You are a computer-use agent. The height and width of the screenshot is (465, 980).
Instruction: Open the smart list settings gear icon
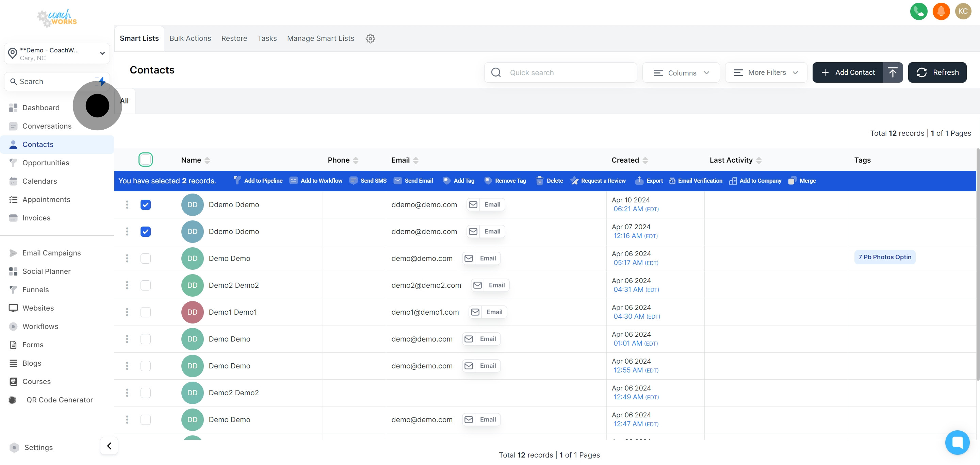click(x=370, y=38)
